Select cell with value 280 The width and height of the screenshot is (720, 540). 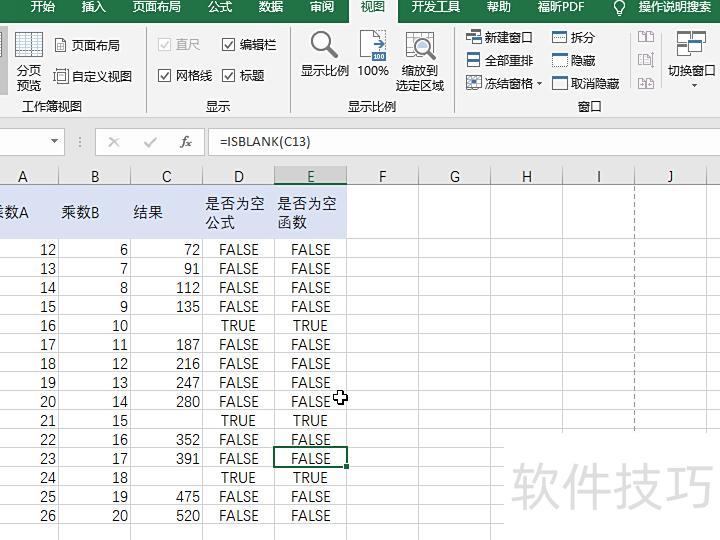coord(167,401)
